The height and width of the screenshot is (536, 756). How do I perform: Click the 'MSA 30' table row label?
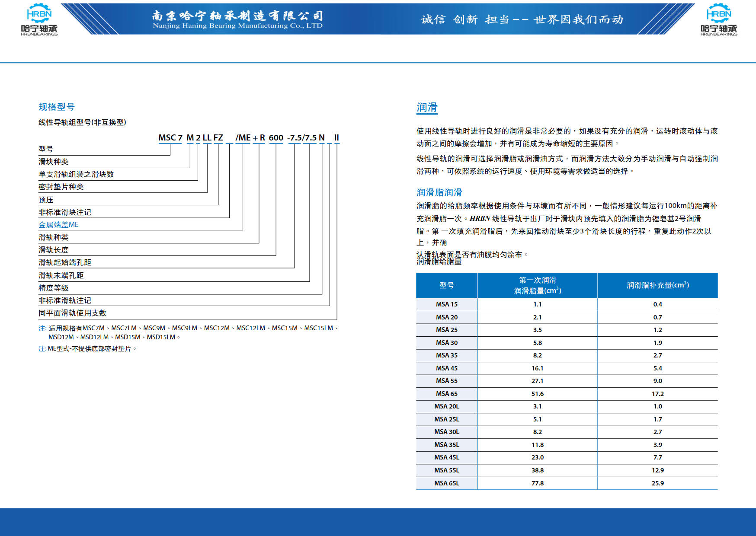pos(447,343)
